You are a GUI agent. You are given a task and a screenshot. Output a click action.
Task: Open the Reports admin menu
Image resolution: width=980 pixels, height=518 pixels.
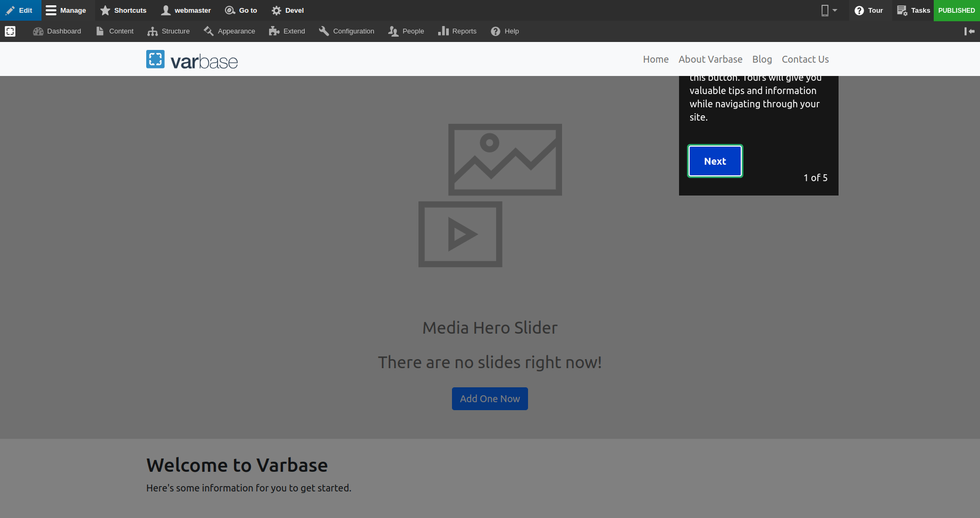[457, 31]
